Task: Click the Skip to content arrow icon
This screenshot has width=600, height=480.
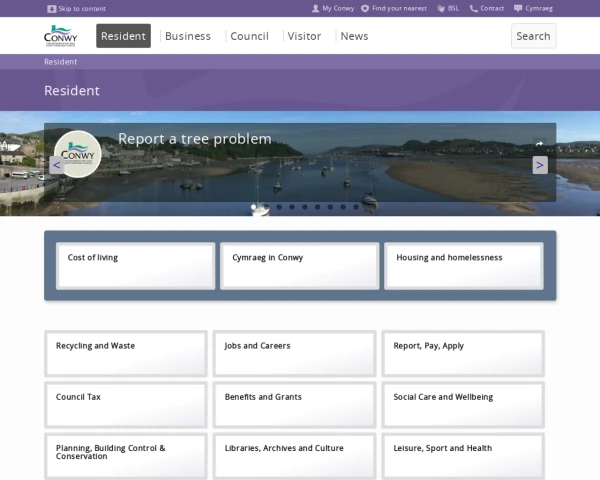Action: coord(51,8)
